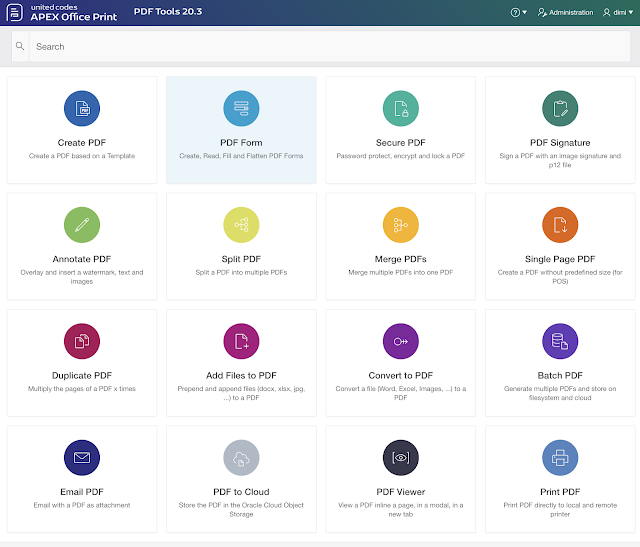Select the PDF Viewer title
Image resolution: width=640 pixels, height=547 pixels.
[x=400, y=491]
